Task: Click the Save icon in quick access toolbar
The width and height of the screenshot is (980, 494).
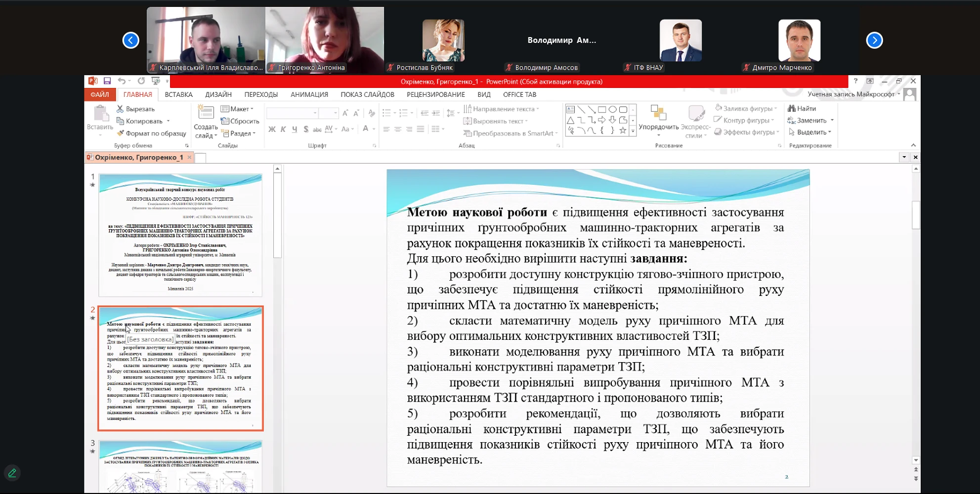Action: [107, 81]
